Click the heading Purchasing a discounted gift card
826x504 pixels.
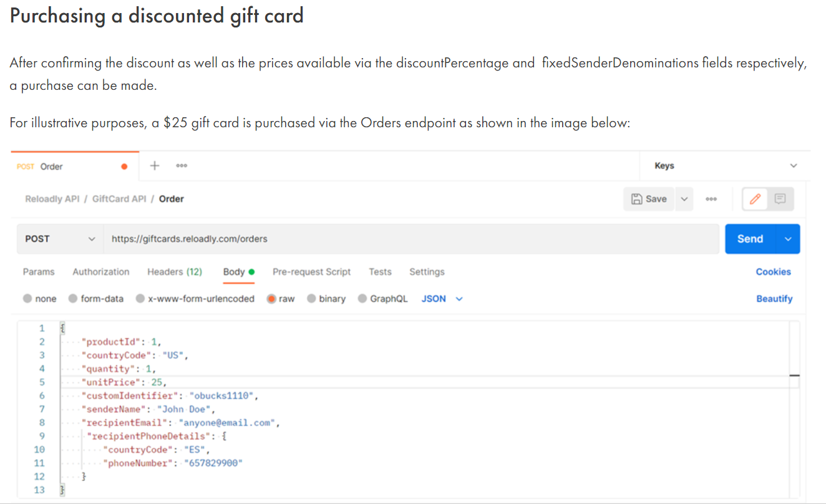pyautogui.click(x=157, y=16)
